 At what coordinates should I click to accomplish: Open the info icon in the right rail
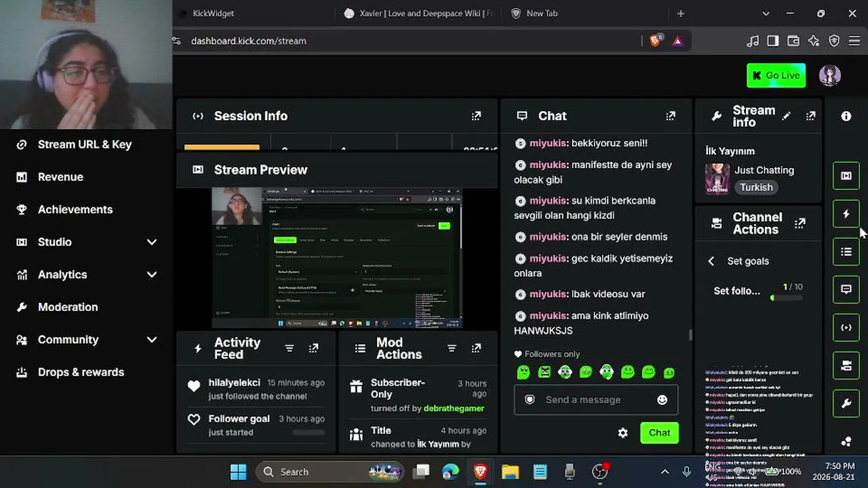846,116
